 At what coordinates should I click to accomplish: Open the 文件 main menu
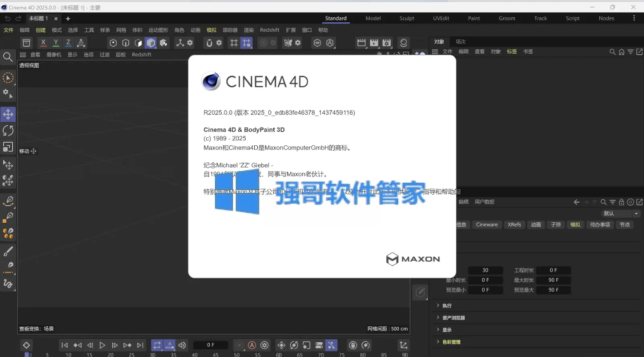[8, 30]
